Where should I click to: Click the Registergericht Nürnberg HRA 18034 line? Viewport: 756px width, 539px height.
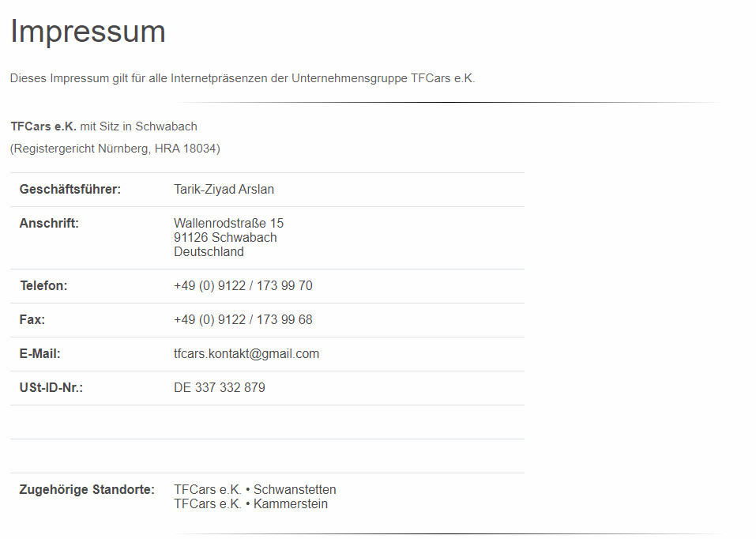point(115,149)
